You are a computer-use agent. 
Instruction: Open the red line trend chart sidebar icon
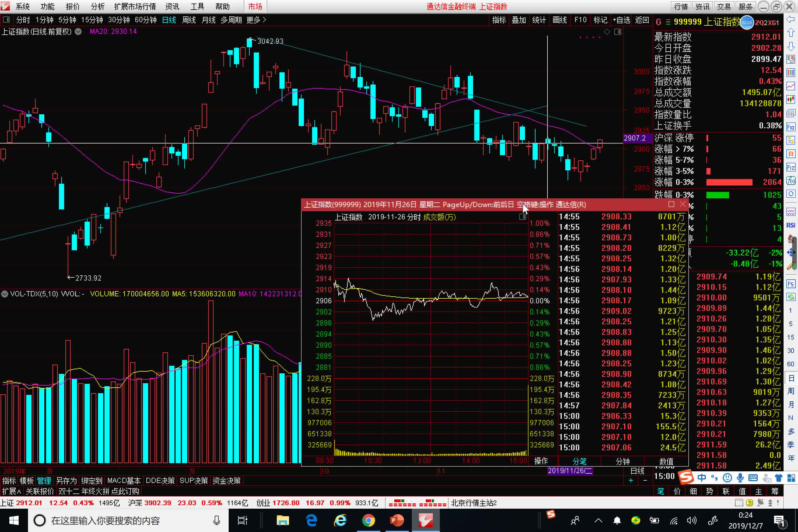(x=791, y=86)
